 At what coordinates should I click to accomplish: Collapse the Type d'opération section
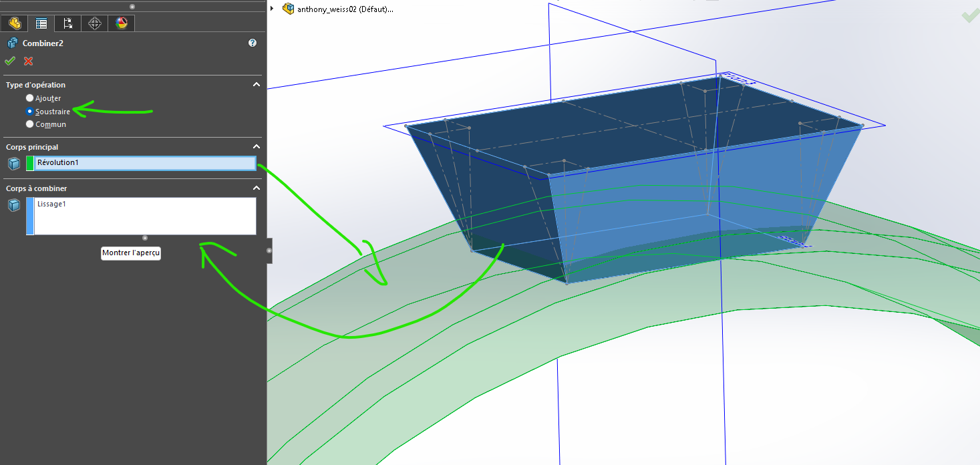[x=256, y=85]
